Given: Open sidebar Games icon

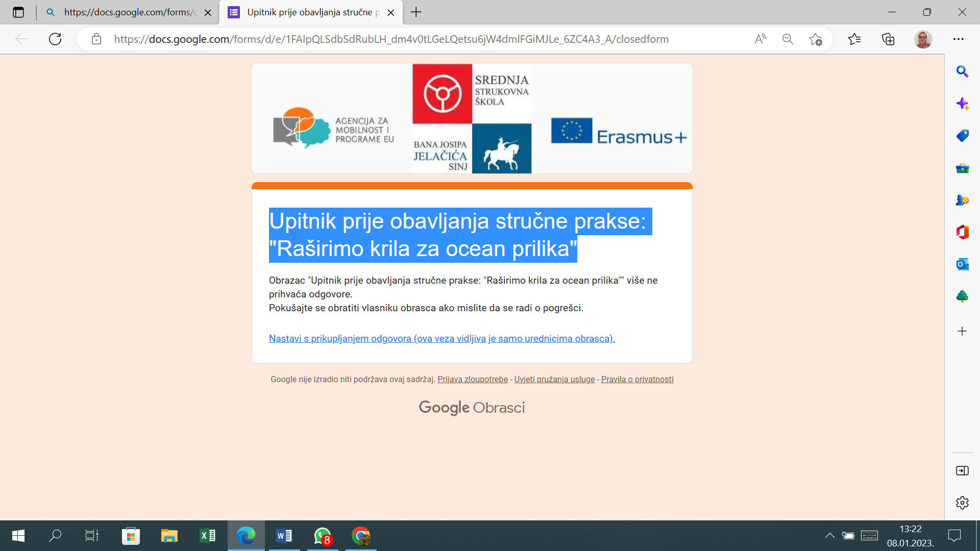Looking at the screenshot, I should point(962,200).
